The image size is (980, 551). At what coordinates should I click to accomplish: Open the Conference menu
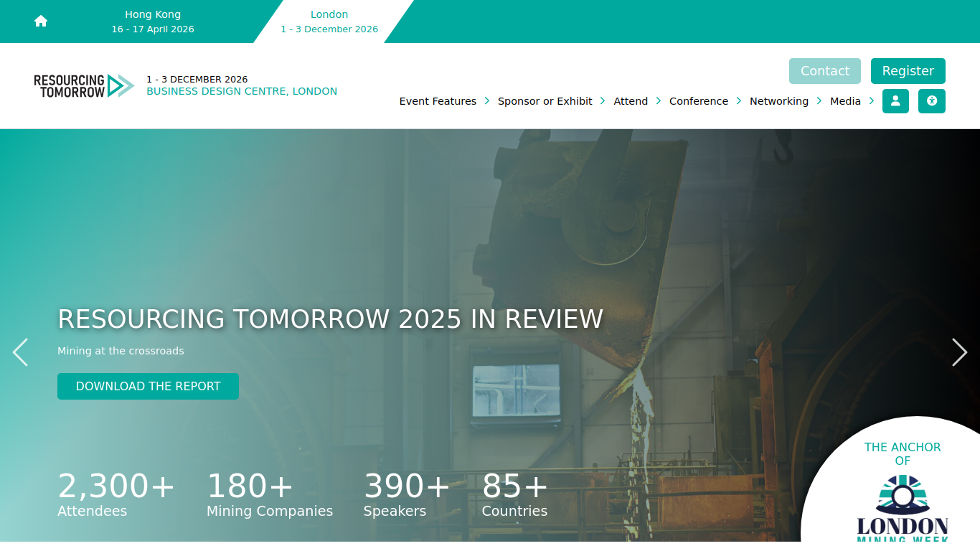pos(699,101)
